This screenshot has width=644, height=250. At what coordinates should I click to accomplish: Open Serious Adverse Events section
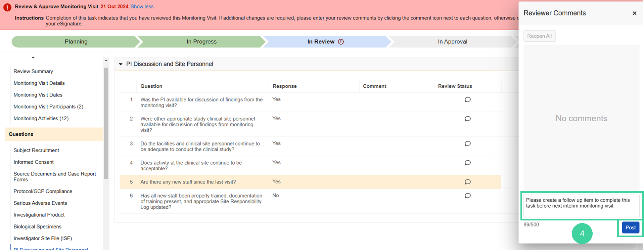40,203
